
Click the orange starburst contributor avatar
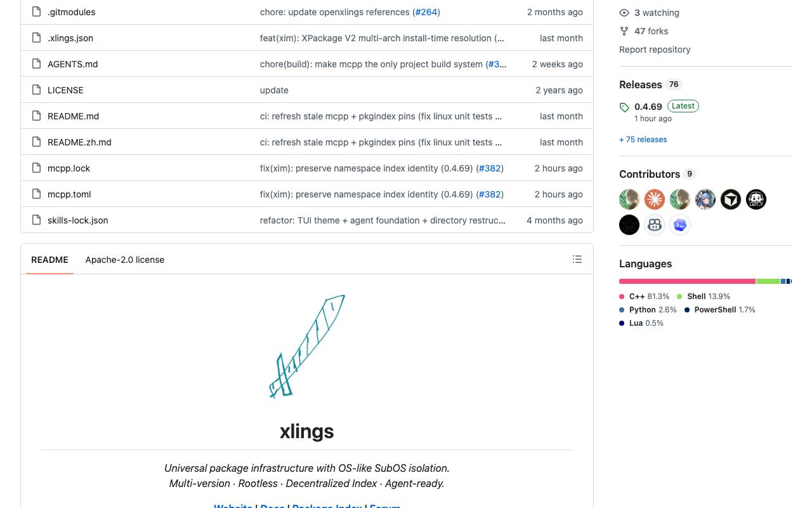(x=655, y=199)
